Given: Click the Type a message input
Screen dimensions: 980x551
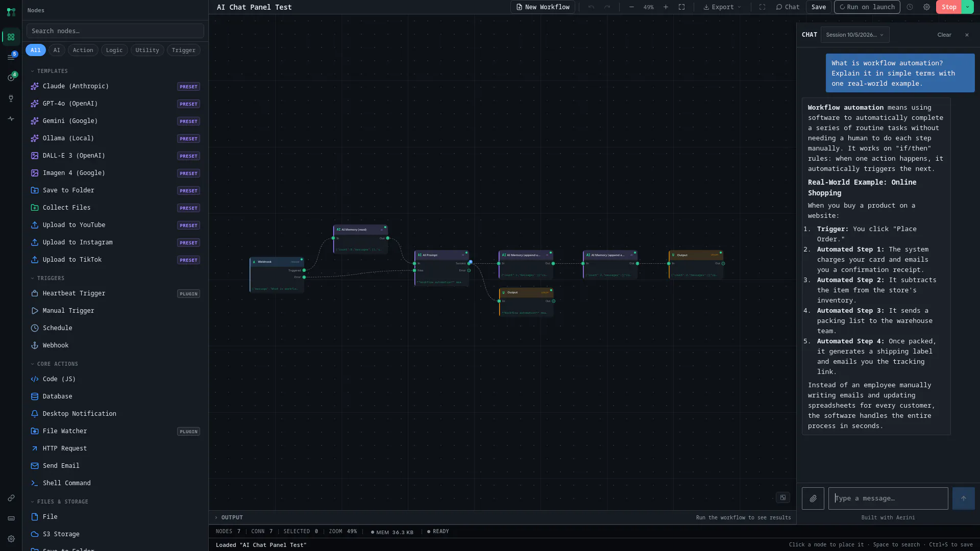Looking at the screenshot, I should [888, 498].
